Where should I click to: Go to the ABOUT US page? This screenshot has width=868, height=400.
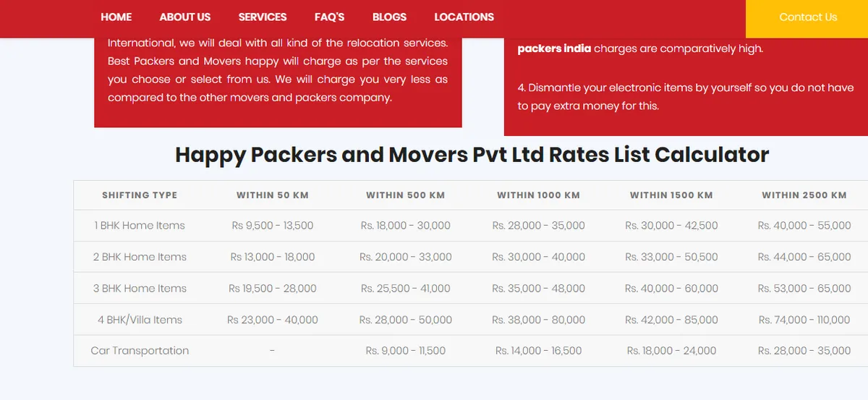click(184, 17)
